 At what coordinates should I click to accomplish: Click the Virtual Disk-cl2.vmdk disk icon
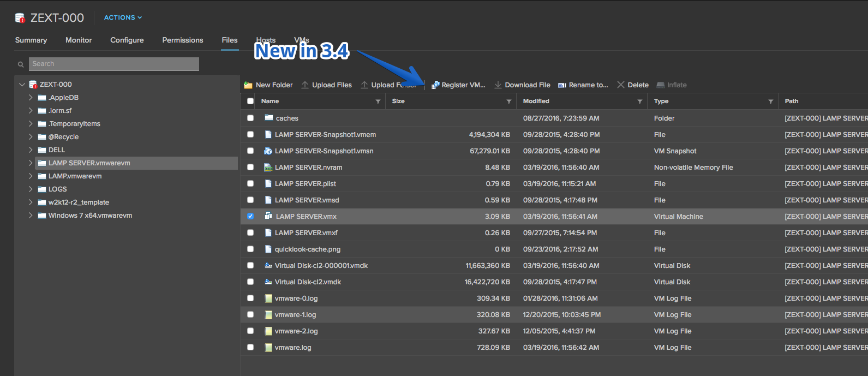pyautogui.click(x=268, y=282)
